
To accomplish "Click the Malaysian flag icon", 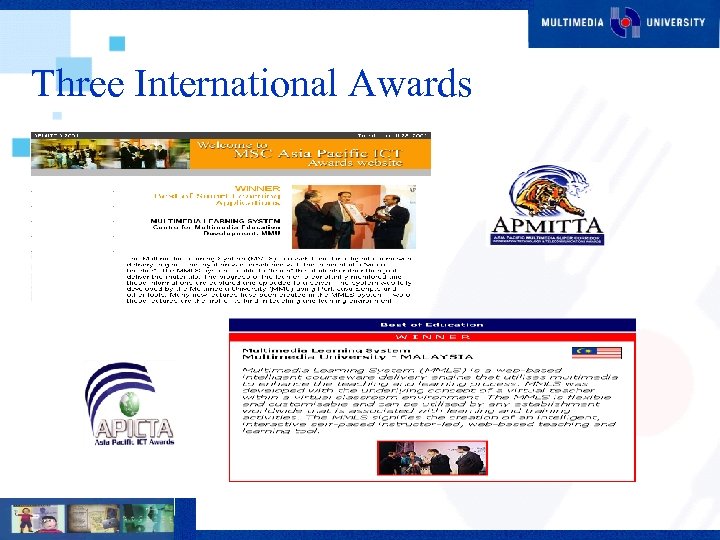I will [x=596, y=353].
